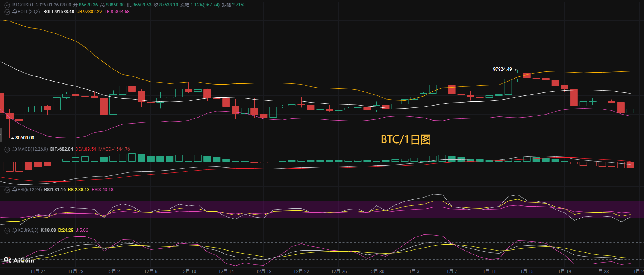Collapse the KDJ panel using its chevron
Screen dimensions: 644x275
tap(7, 230)
